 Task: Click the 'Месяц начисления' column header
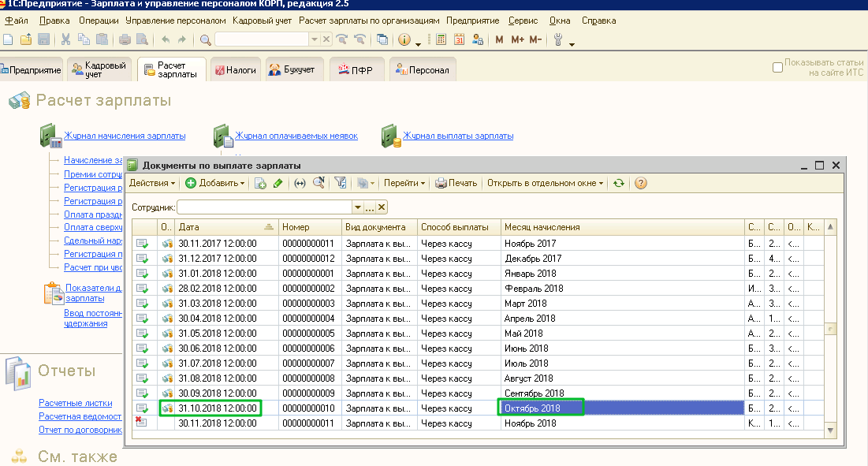622,227
